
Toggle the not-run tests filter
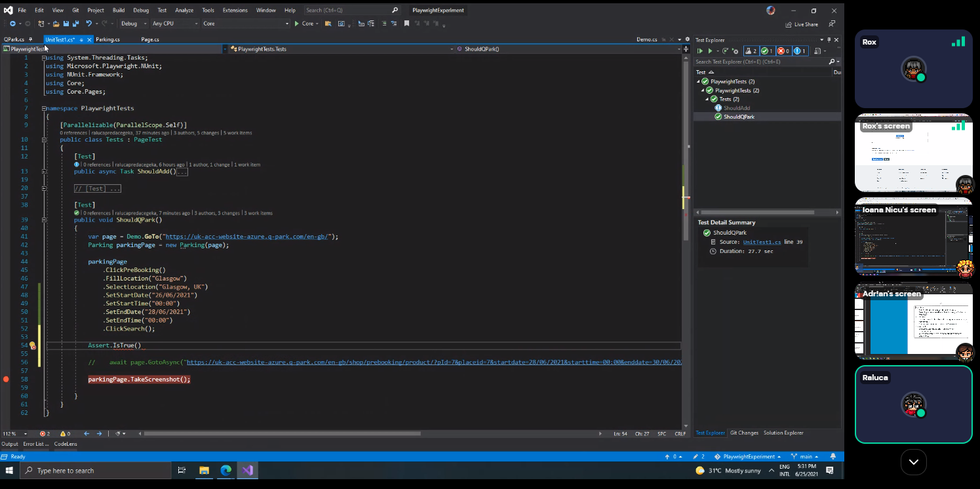(x=800, y=51)
